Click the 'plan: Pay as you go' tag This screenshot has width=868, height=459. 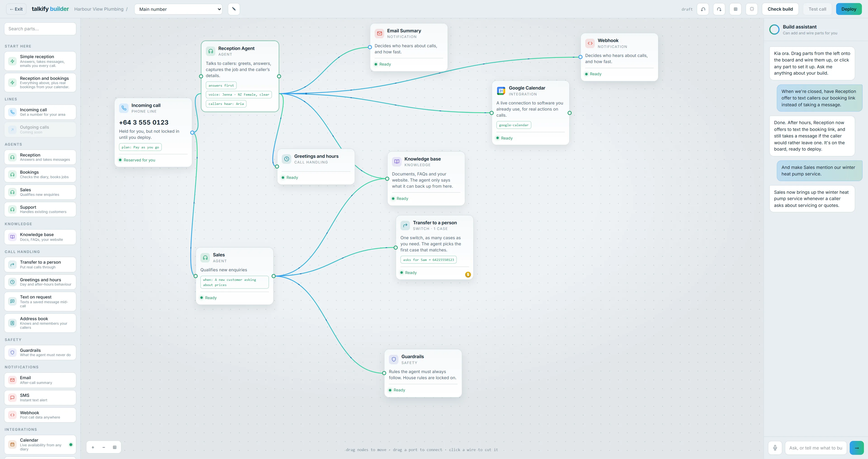pos(140,147)
